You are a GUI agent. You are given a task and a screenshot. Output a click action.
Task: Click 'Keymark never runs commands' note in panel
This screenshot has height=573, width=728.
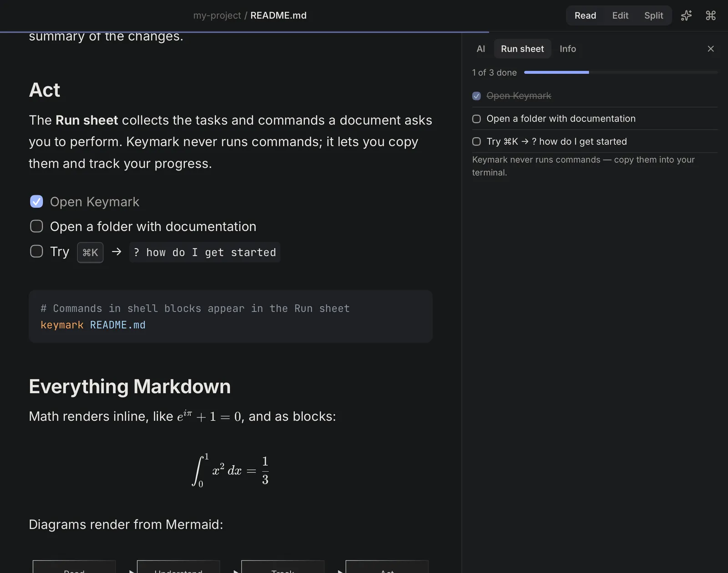(583, 166)
